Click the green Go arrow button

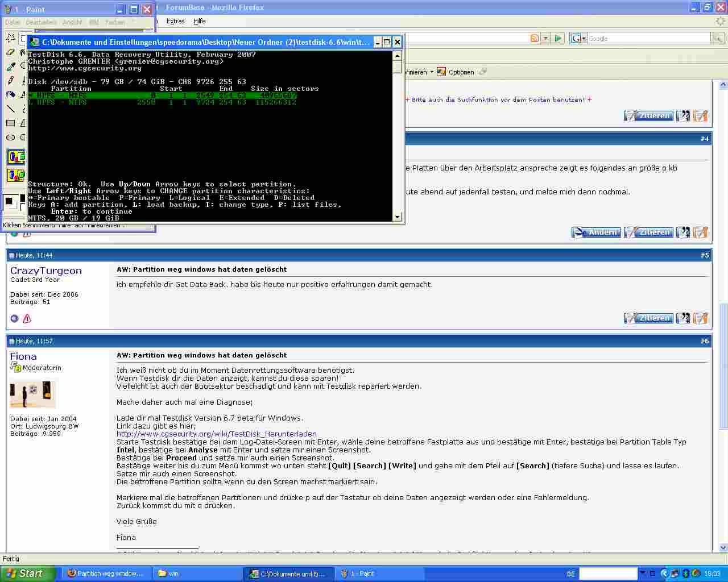(x=558, y=38)
